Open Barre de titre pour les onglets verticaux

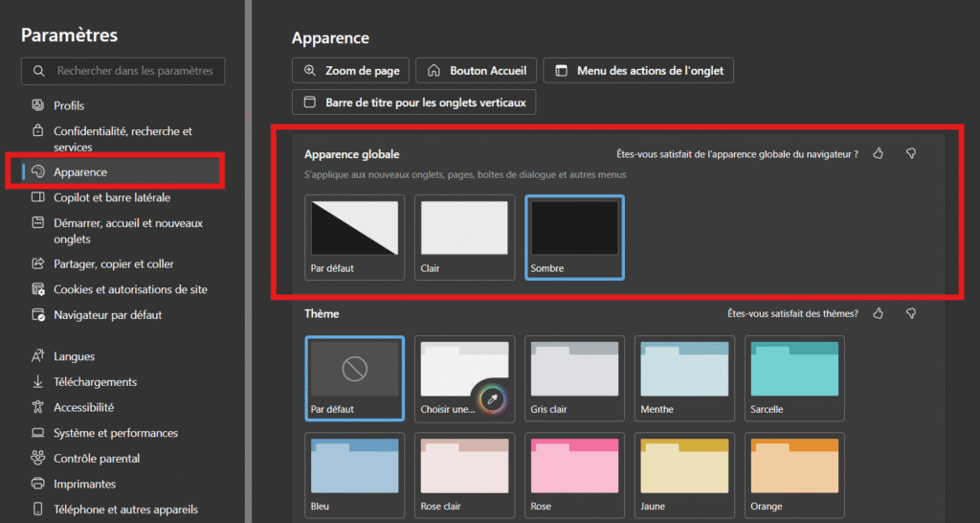tap(413, 102)
